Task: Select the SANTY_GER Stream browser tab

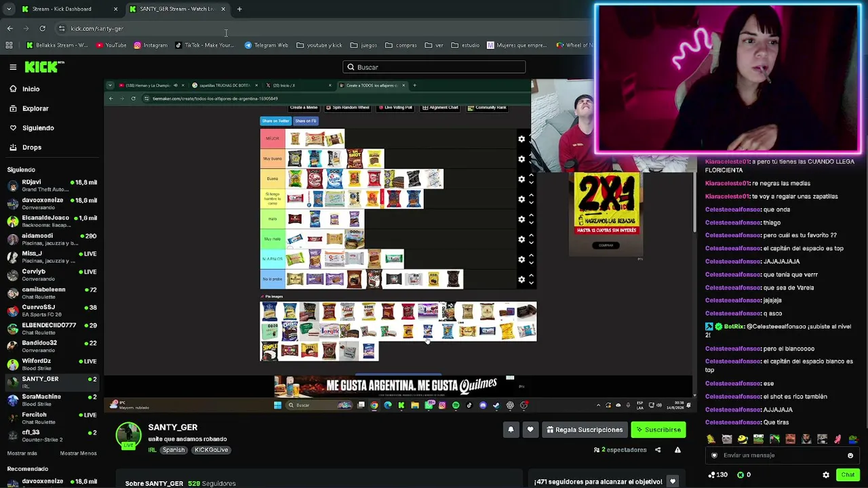Action: (x=176, y=9)
